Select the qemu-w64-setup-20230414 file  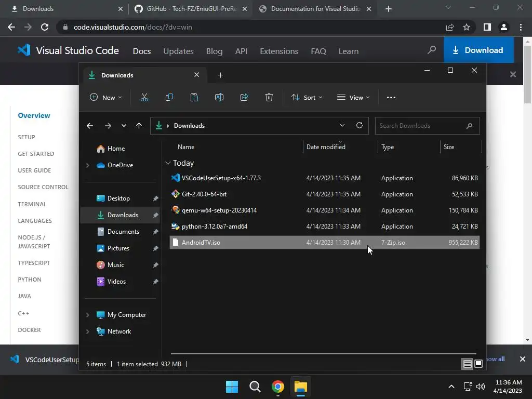pos(324,210)
